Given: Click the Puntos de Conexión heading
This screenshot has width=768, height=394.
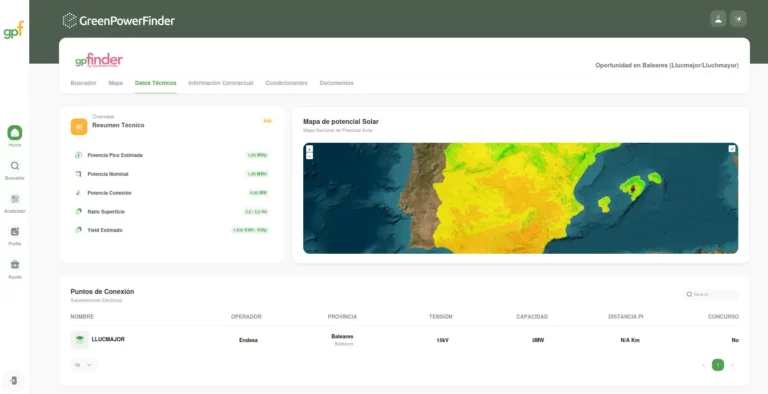Looking at the screenshot, I should coord(102,292).
